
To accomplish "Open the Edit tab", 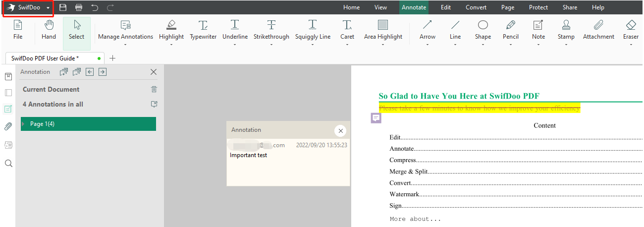I will pyautogui.click(x=446, y=7).
